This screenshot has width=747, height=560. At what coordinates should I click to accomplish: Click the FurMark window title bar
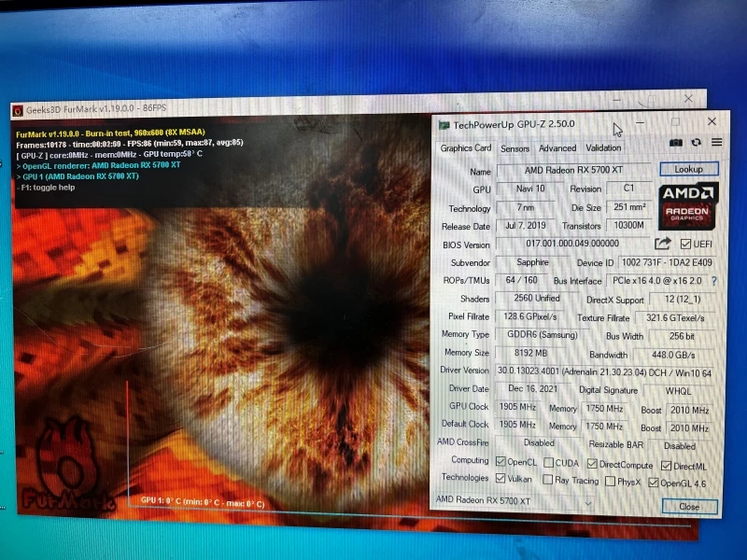358,105
